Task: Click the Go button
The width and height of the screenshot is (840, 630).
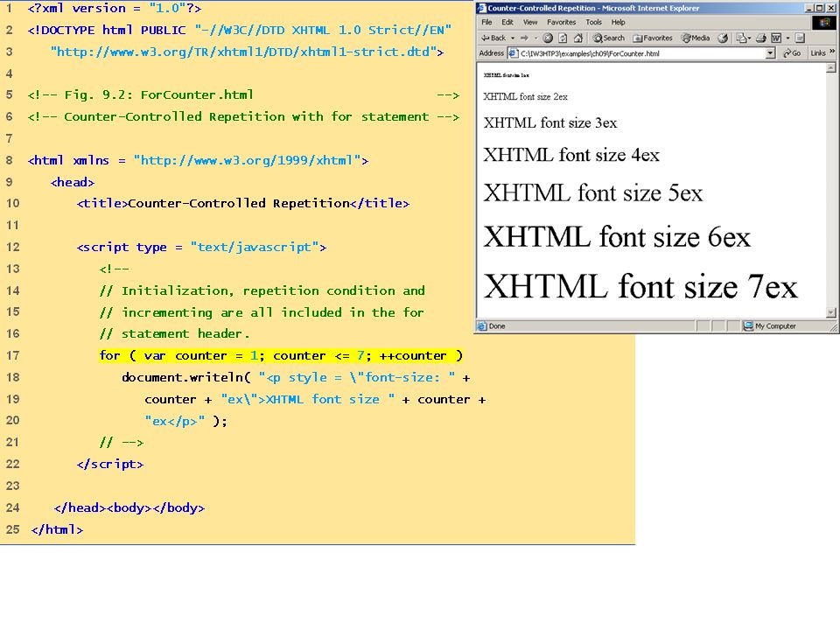Action: [792, 53]
